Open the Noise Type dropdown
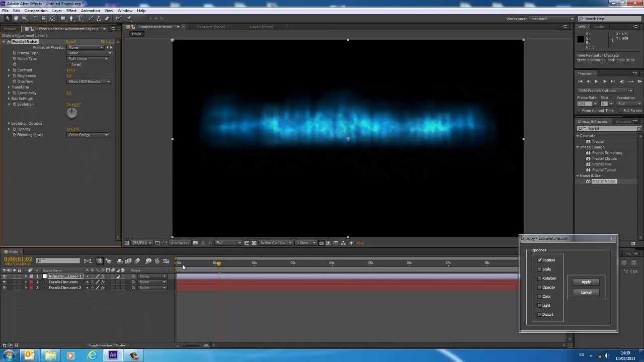The image size is (644, 362). [88, 59]
